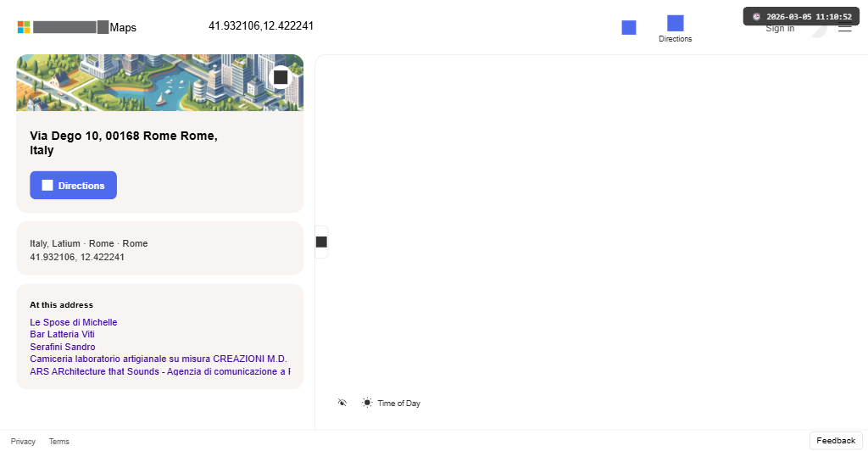Open Directions in the top toolbar

click(x=676, y=29)
